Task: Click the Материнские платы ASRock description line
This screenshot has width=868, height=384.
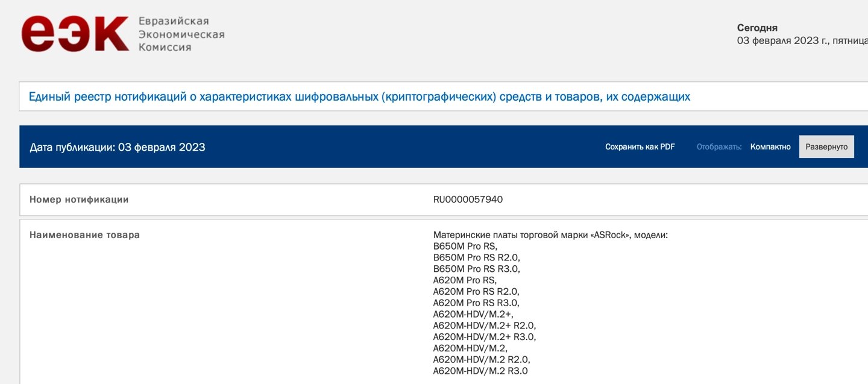Action: tap(550, 235)
